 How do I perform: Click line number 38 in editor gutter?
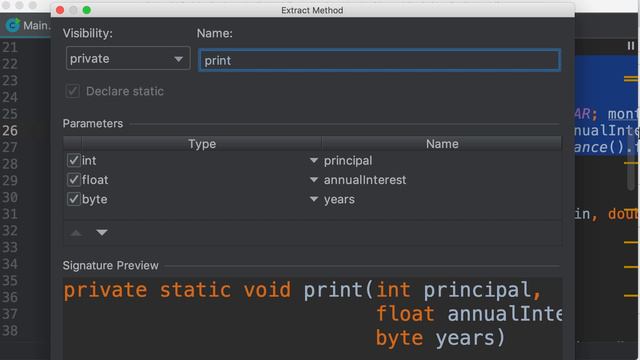point(10,330)
